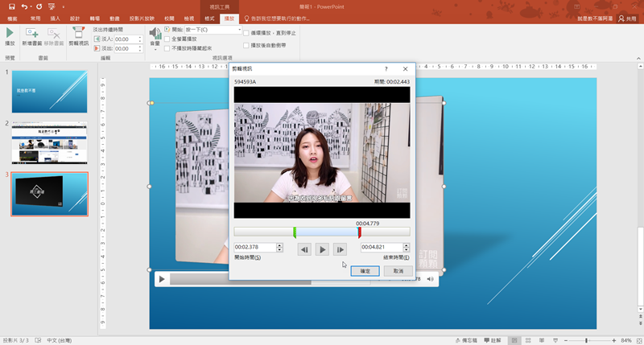Expand the 開始 start mode dropdown
The height and width of the screenshot is (345, 644).
[x=241, y=30]
